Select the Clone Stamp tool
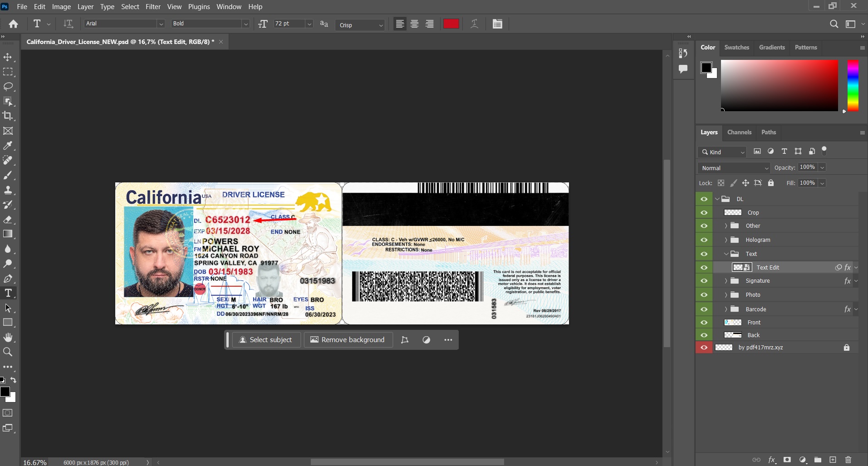The width and height of the screenshot is (868, 466). 8,190
